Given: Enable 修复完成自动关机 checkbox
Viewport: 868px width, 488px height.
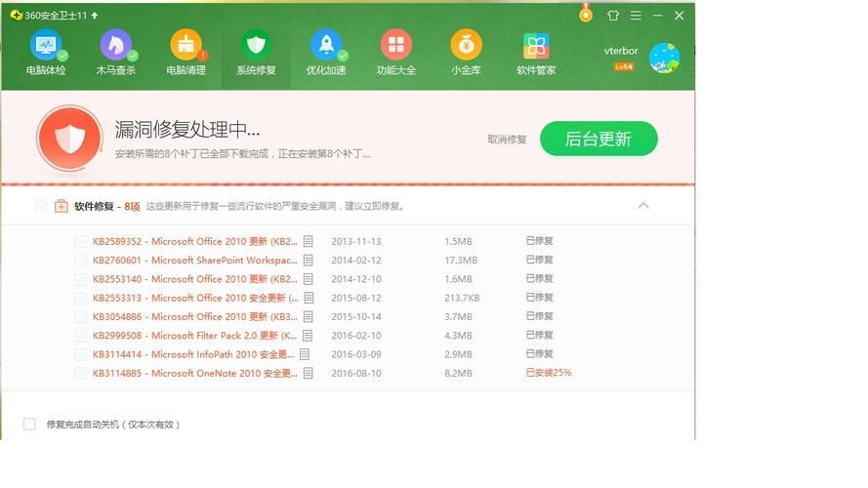Looking at the screenshot, I should (29, 425).
